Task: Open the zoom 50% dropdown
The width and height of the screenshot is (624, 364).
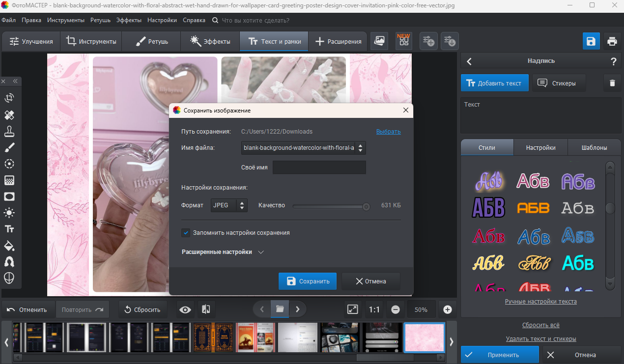Action: coord(421,309)
